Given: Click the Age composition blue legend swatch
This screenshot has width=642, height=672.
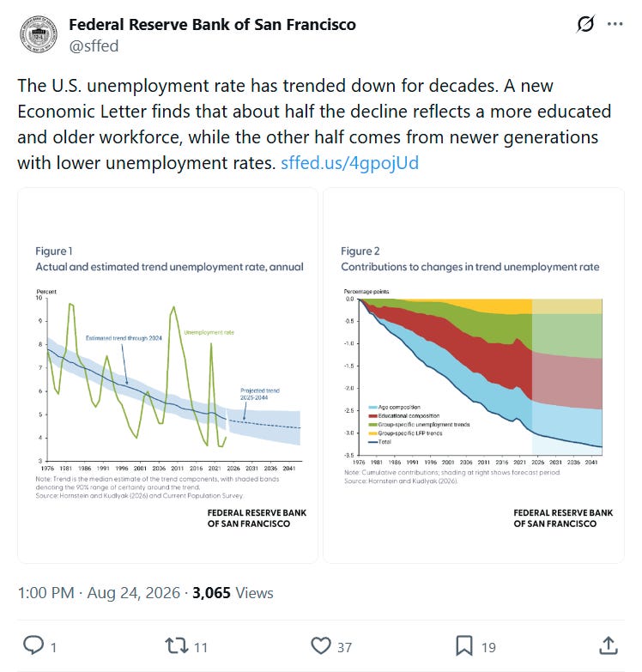Looking at the screenshot, I should [372, 407].
